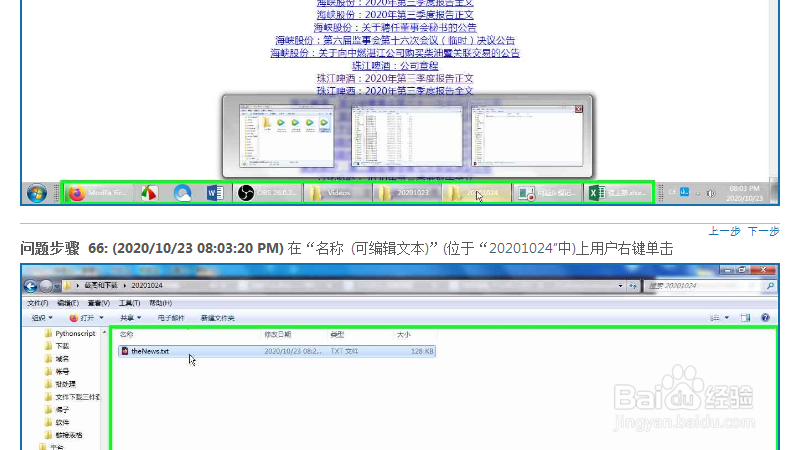Viewport: 800px width, 450px height.
Task: Click the 新建文件夹 toolbar button
Action: tap(217, 318)
